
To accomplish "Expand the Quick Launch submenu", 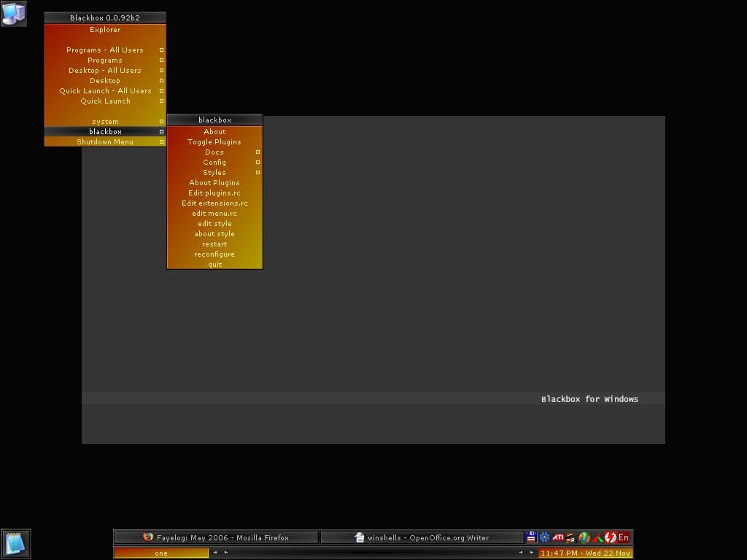I will [x=105, y=101].
